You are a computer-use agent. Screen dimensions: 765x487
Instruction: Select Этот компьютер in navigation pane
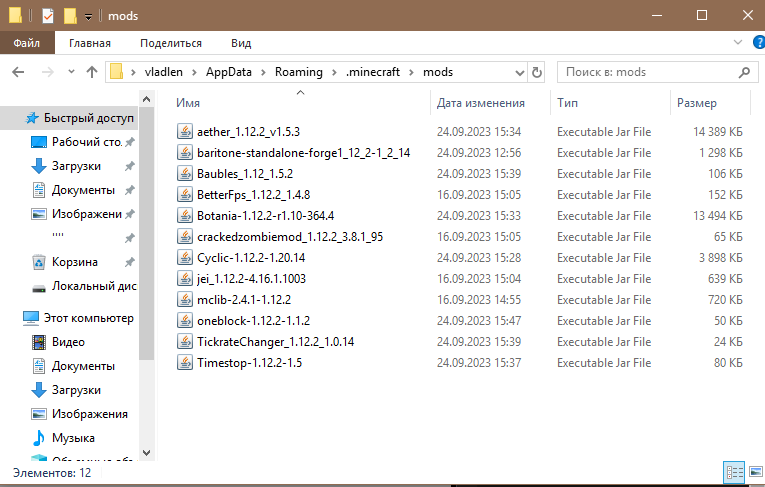(88, 318)
